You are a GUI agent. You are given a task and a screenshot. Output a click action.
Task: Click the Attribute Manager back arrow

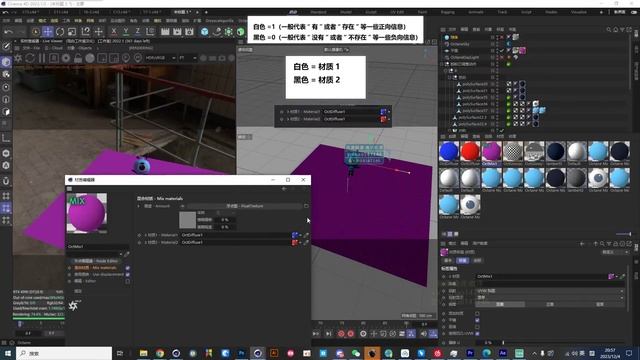[x=582, y=244]
